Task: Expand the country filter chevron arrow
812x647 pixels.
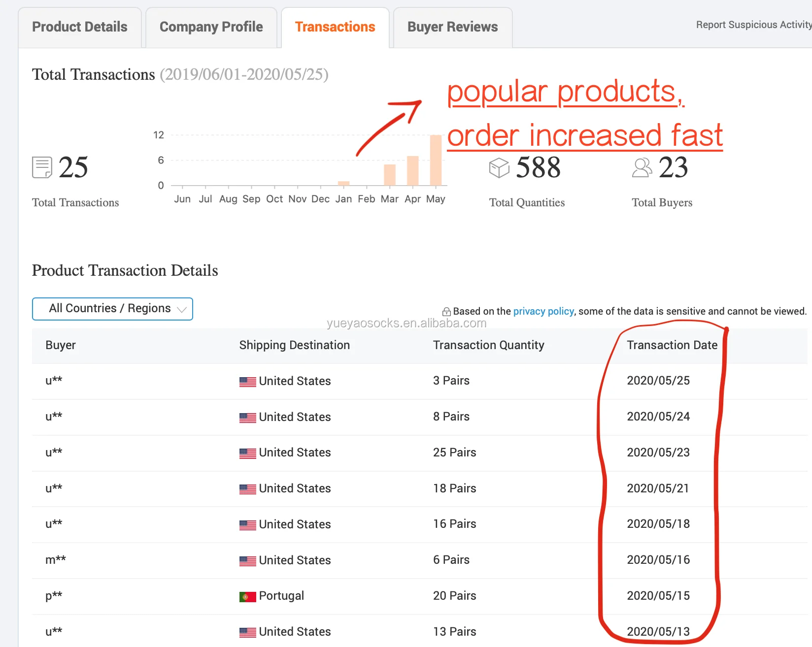Action: point(182,310)
